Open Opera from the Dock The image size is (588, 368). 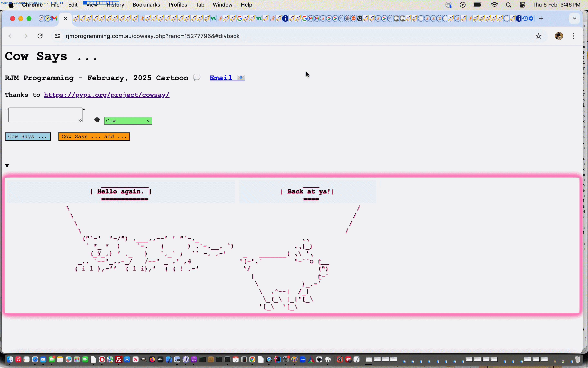click(102, 359)
